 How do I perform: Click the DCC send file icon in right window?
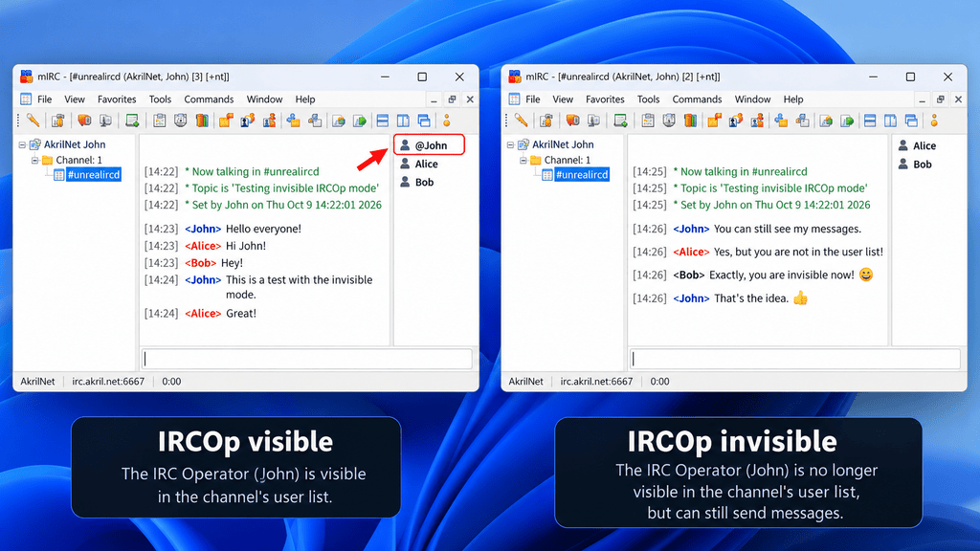point(714,121)
